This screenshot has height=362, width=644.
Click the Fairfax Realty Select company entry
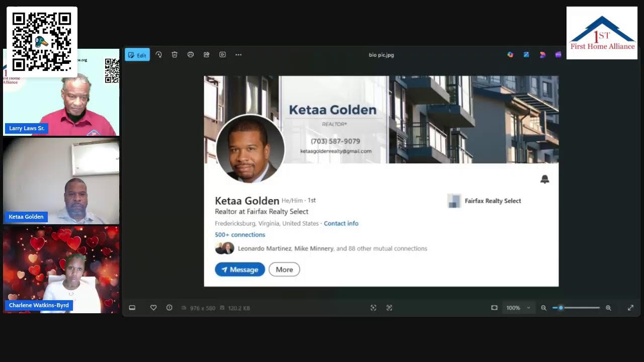[484, 201]
